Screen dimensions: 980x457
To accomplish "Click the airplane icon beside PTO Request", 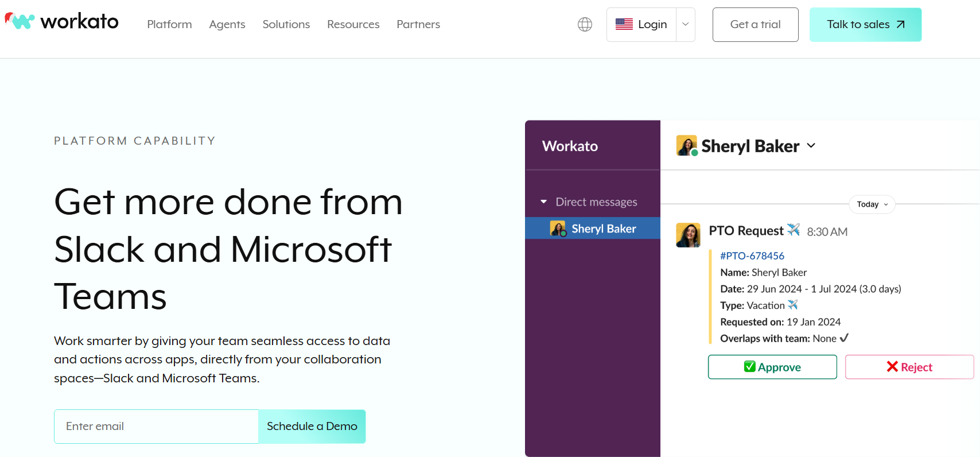I will 794,230.
